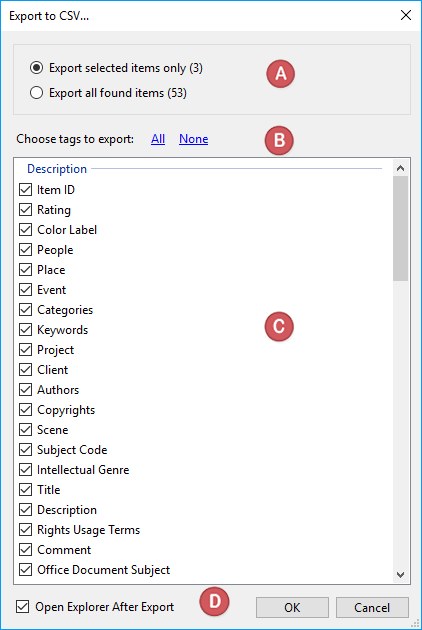Click the scroll up arrow
422x630 pixels.
[x=400, y=168]
